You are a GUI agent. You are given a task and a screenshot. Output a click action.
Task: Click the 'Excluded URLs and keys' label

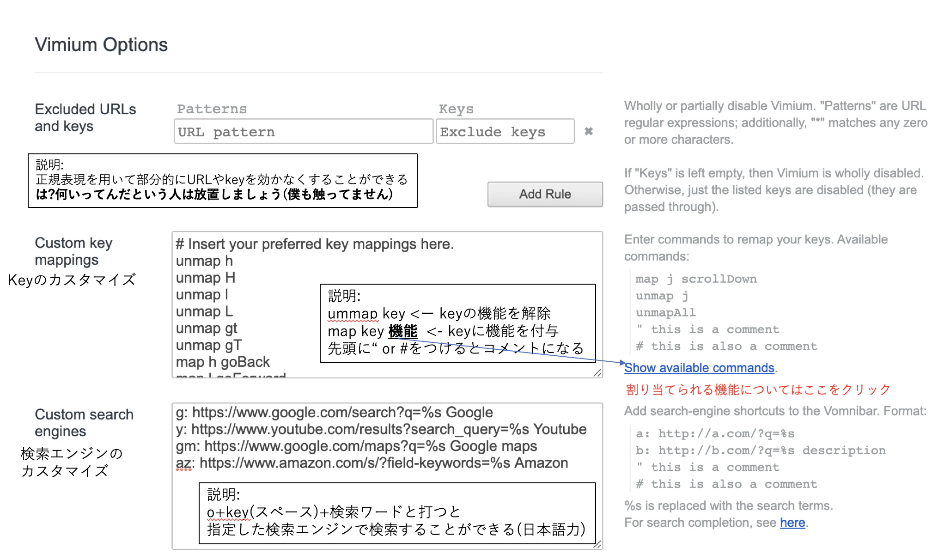[x=85, y=117]
